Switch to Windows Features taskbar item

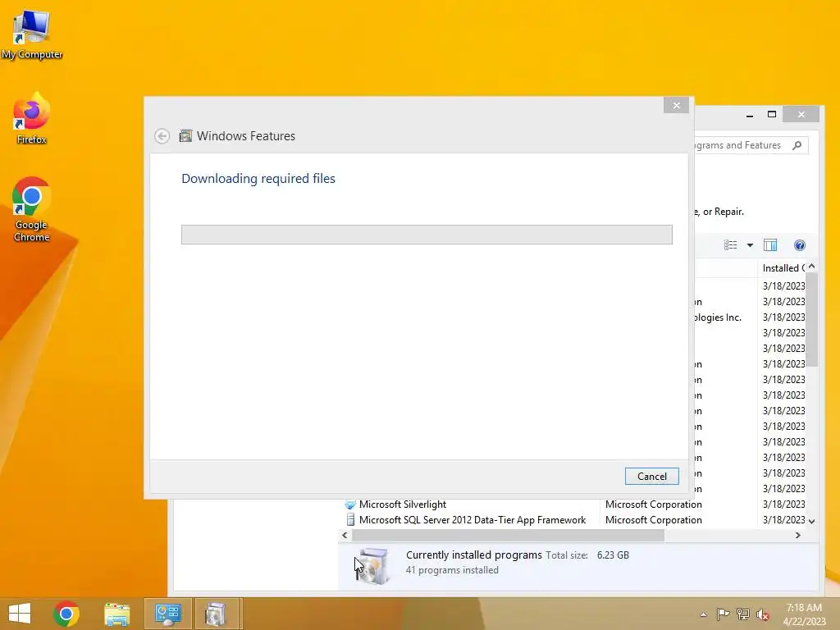point(217,614)
